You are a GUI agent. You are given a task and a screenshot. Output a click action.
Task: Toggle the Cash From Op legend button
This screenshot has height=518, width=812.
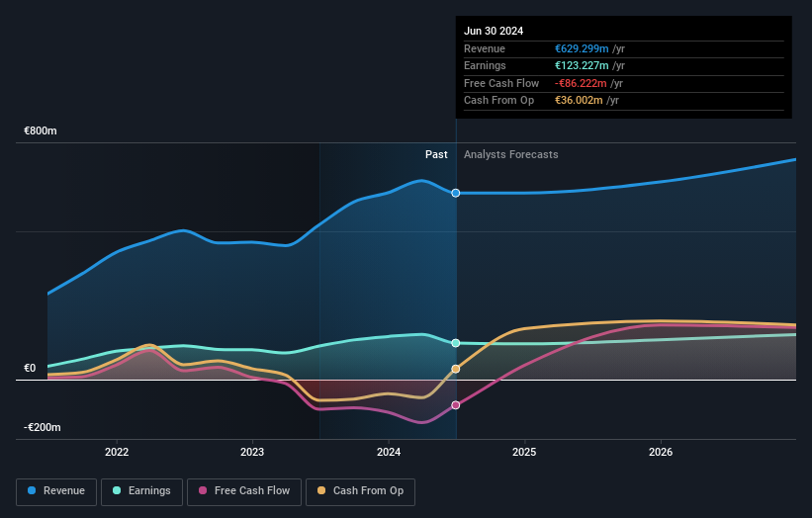360,491
